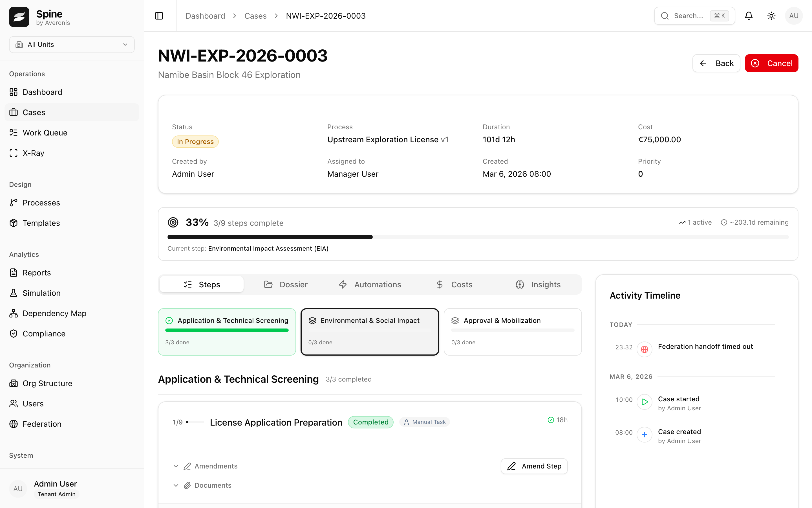Click the Cases breadcrumb link
The height and width of the screenshot is (508, 812).
coord(255,16)
